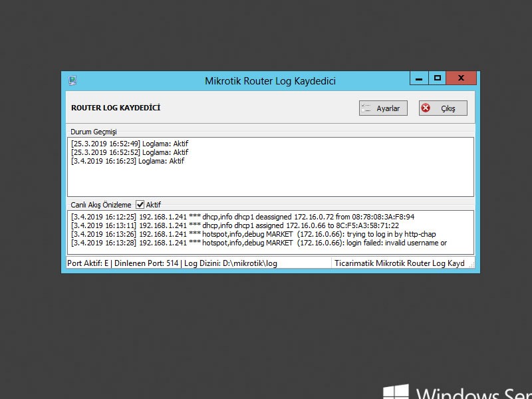
Task: Click the Port Aktif status bar panel
Action: click(x=172, y=263)
